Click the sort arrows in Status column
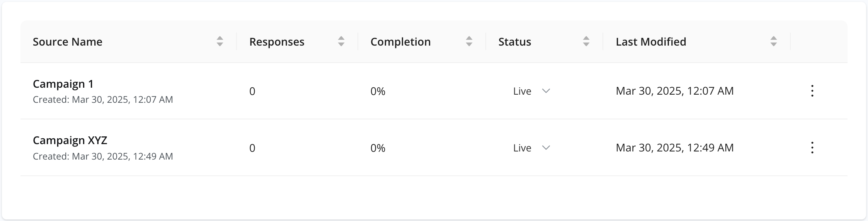Viewport: 868px width, 221px height. tap(586, 41)
